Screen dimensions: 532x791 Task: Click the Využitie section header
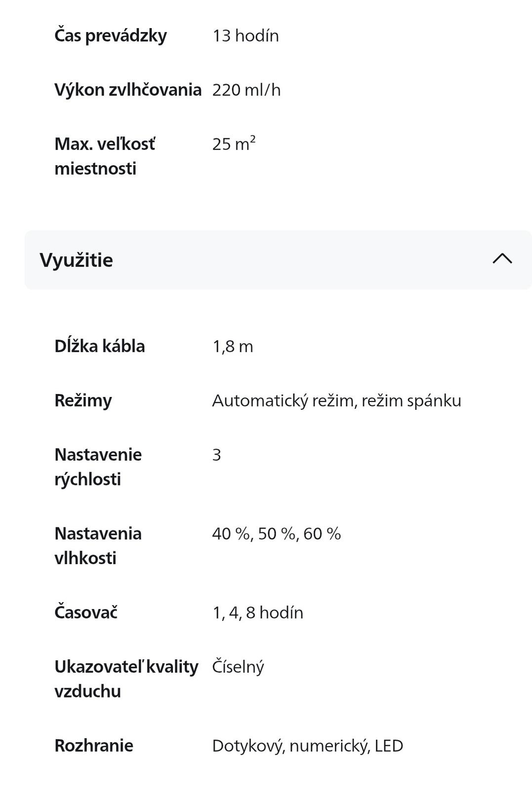pos(278,260)
